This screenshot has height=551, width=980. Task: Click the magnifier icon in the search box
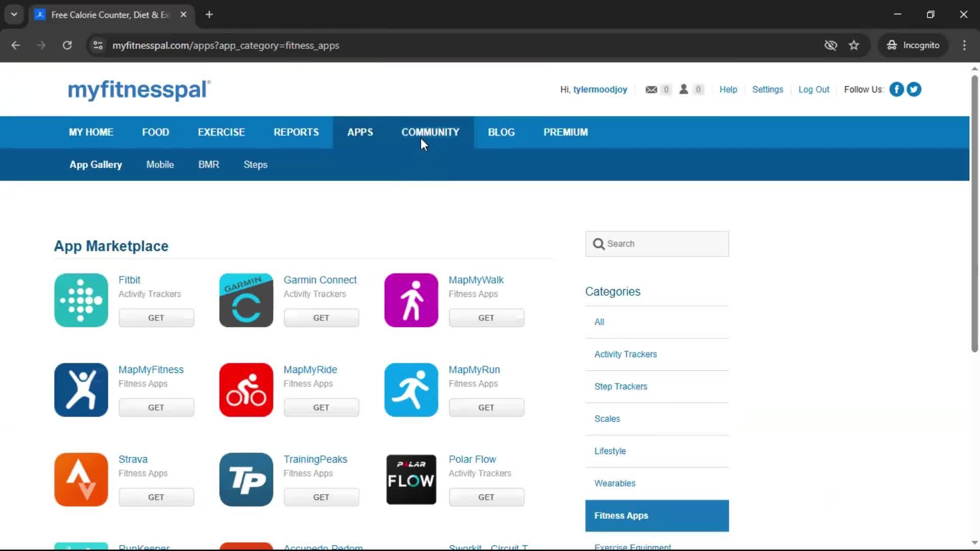[599, 244]
